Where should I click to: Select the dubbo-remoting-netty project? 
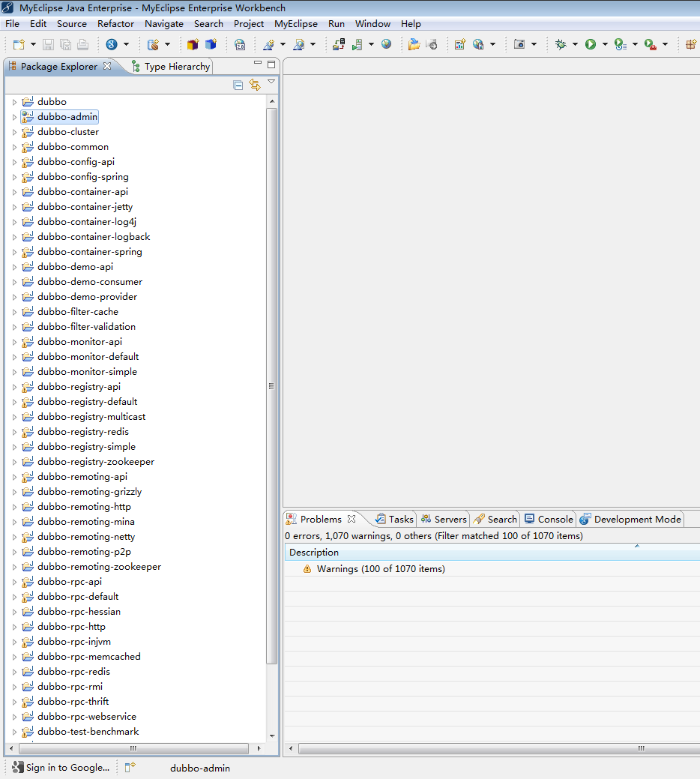(86, 537)
